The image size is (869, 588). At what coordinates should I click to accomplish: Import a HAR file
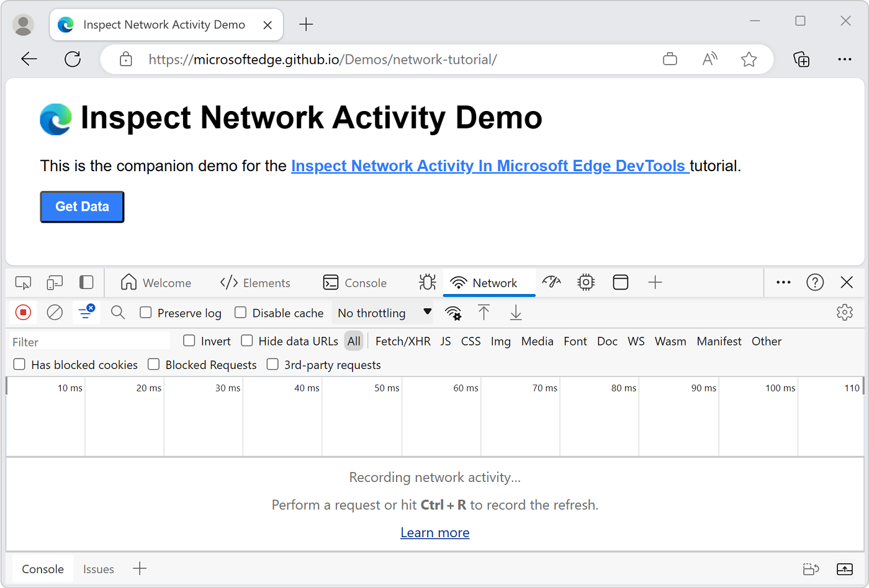click(484, 313)
